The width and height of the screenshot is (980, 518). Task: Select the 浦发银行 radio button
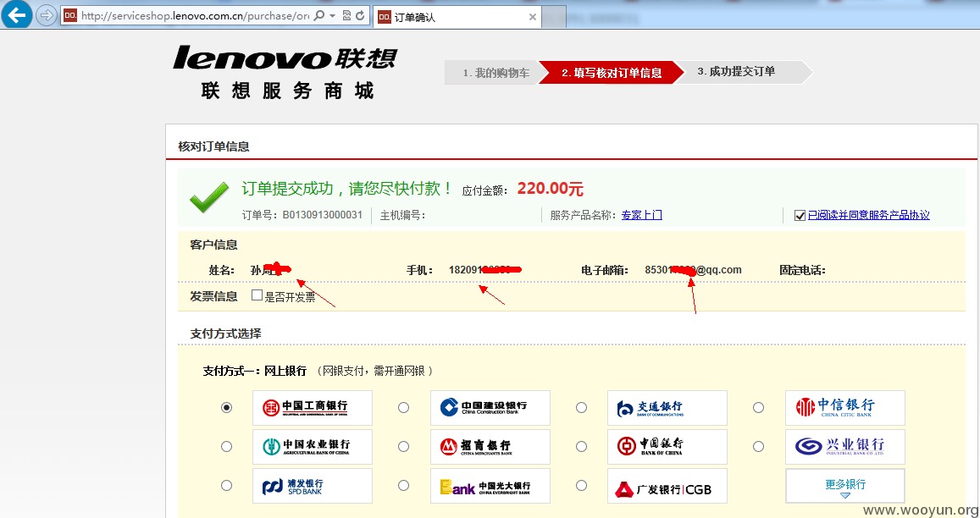pos(226,486)
